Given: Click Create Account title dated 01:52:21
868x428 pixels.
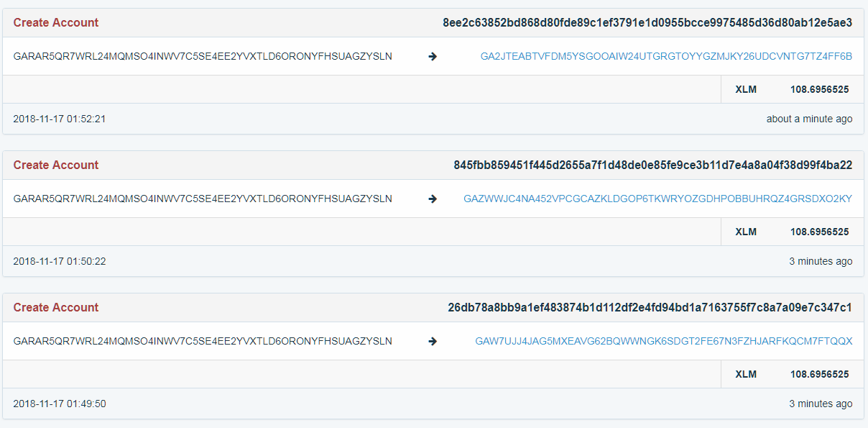Looking at the screenshot, I should [56, 23].
